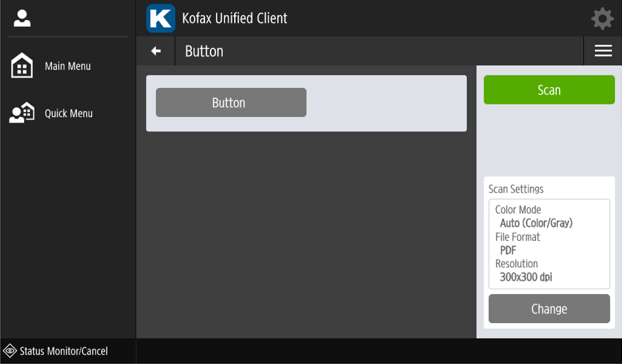
Task: Click the user account icon
Action: 22,19
